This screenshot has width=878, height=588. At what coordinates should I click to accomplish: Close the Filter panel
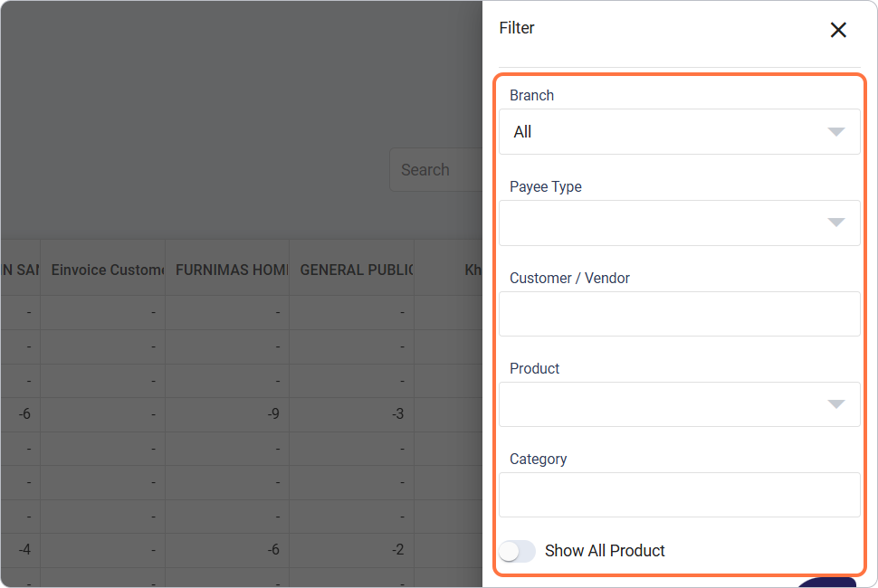tap(837, 30)
